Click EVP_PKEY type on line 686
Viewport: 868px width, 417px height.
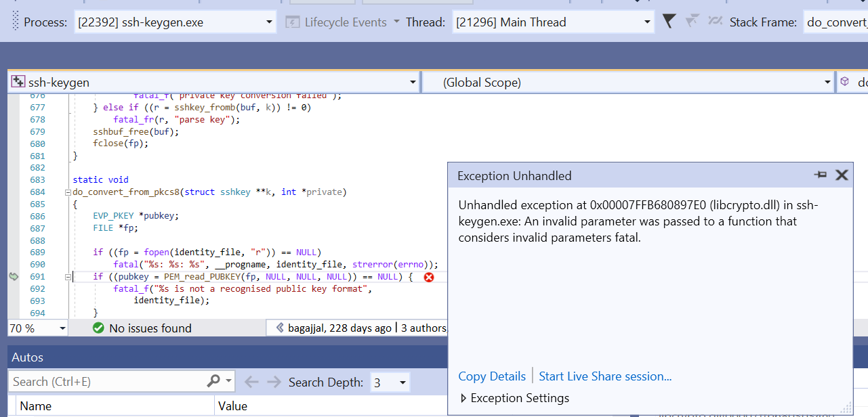coord(112,216)
